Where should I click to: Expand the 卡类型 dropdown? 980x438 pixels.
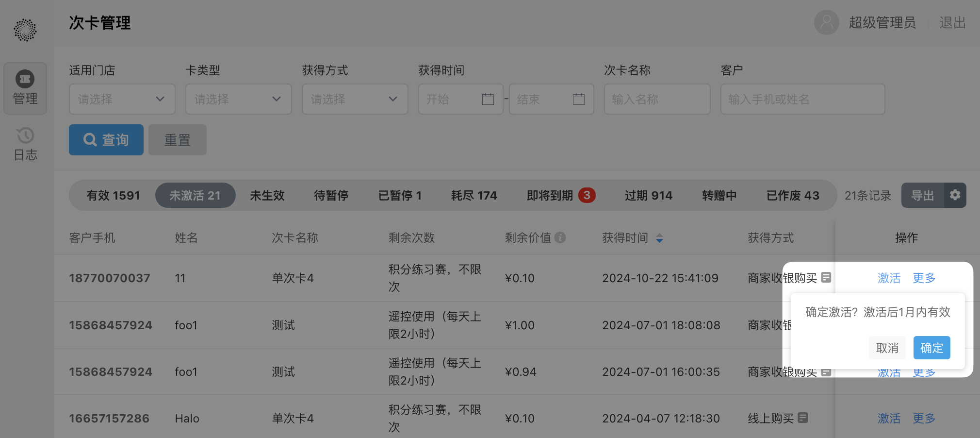(238, 99)
